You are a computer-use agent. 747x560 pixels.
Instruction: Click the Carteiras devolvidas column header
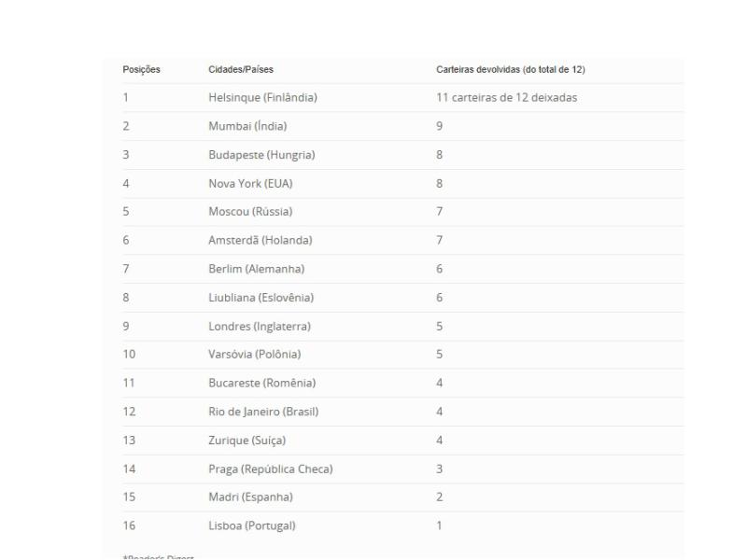[x=511, y=70]
